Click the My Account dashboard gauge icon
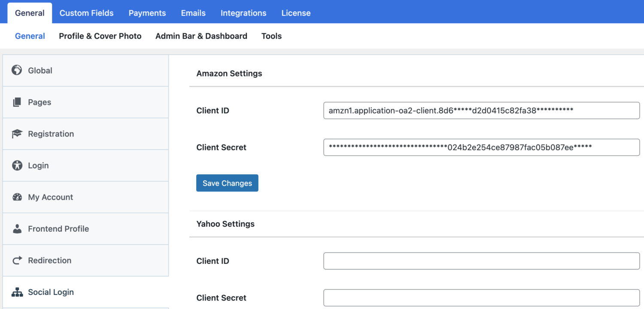644x309 pixels. click(17, 197)
